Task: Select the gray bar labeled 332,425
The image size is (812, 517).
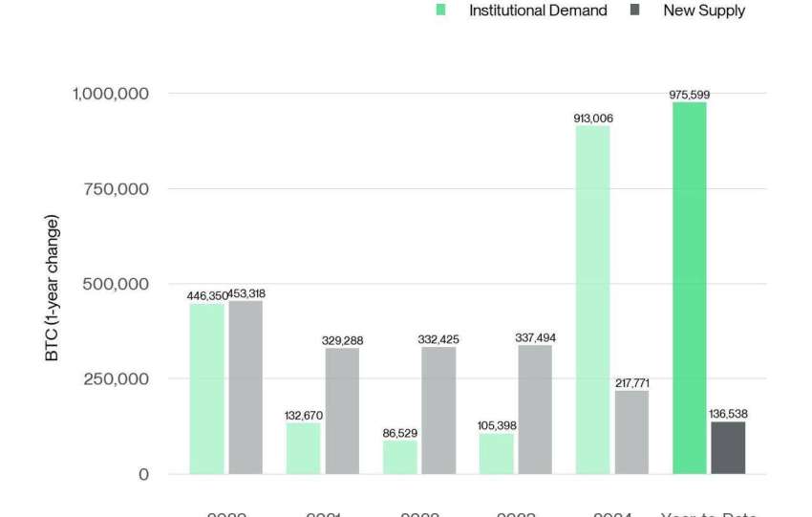Action: [x=438, y=410]
